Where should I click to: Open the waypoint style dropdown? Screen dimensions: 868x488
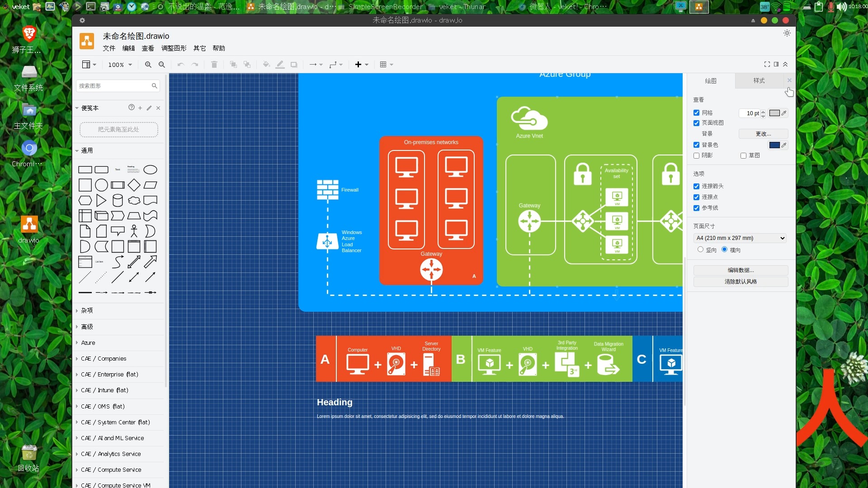pyautogui.click(x=336, y=65)
